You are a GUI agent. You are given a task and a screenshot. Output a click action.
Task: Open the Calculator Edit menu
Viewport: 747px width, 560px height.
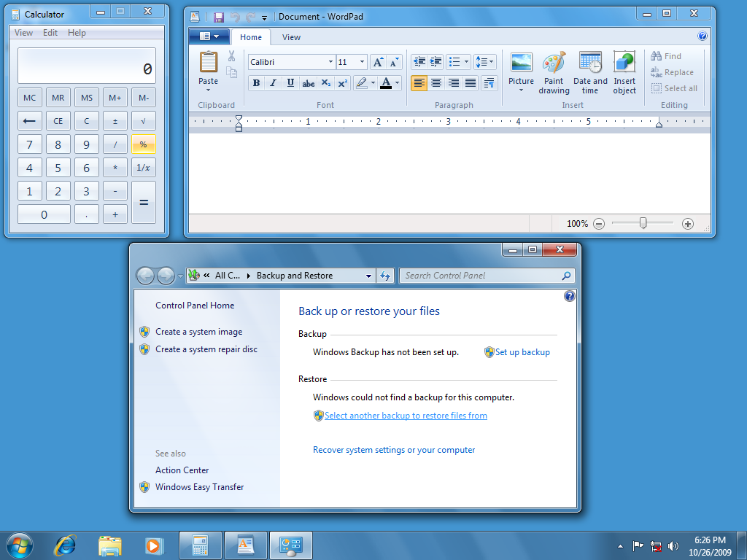click(50, 33)
